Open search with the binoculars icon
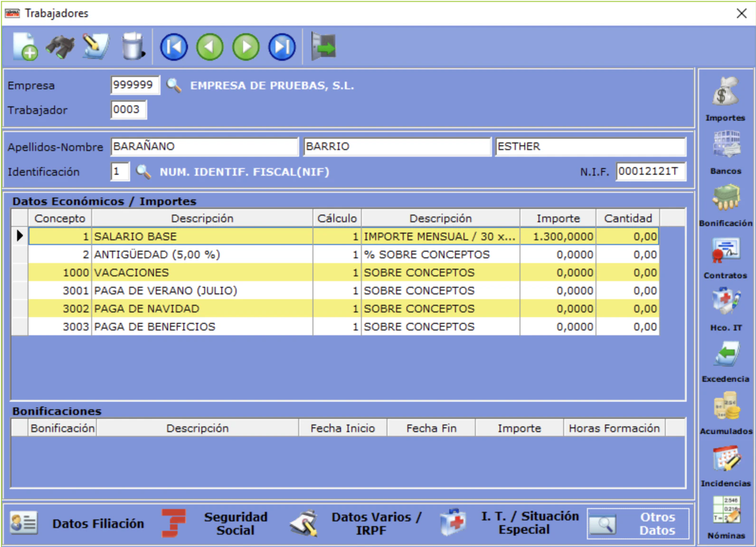 [x=60, y=47]
